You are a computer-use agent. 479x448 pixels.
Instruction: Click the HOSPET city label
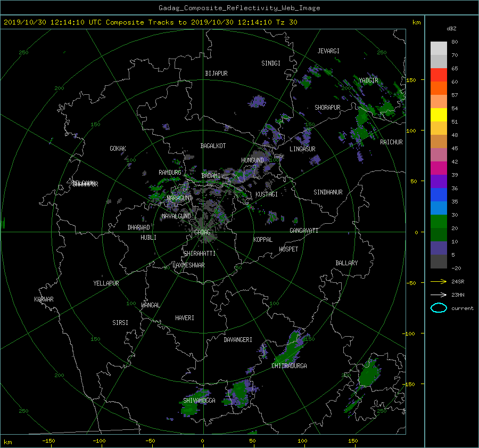[288, 249]
